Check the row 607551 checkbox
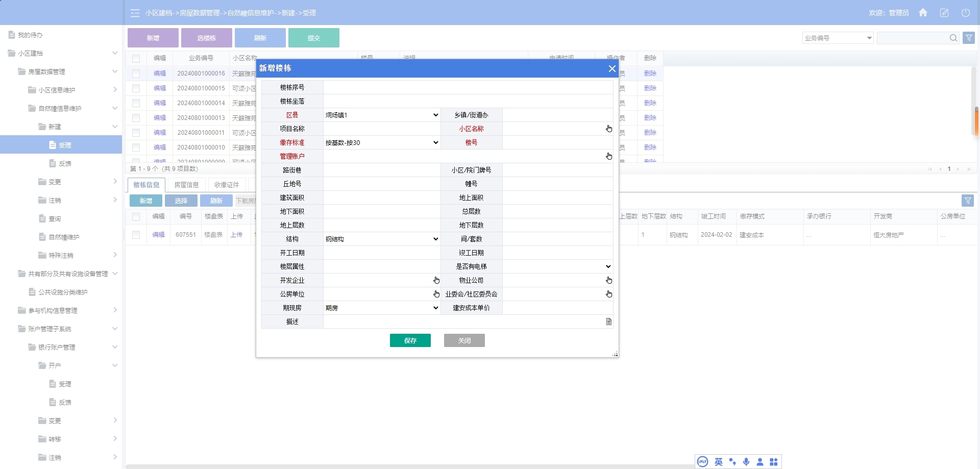Screen dimensions: 980x469 pyautogui.click(x=136, y=235)
